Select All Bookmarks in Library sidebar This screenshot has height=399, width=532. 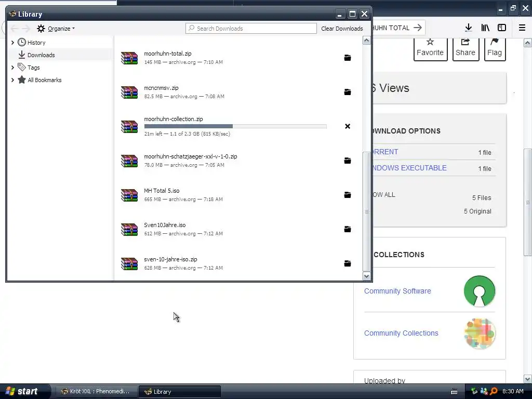click(45, 80)
